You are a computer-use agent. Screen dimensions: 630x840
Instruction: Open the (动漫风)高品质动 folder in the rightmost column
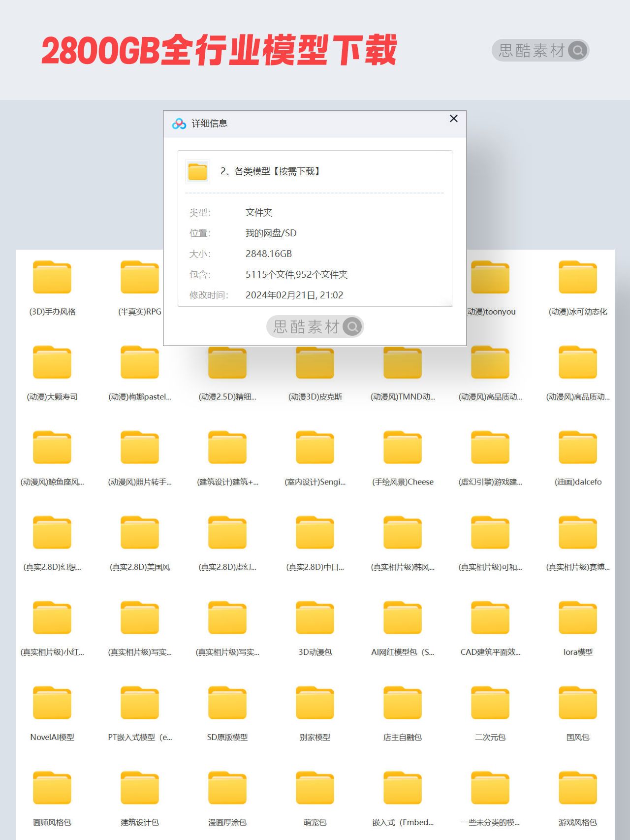click(x=578, y=362)
